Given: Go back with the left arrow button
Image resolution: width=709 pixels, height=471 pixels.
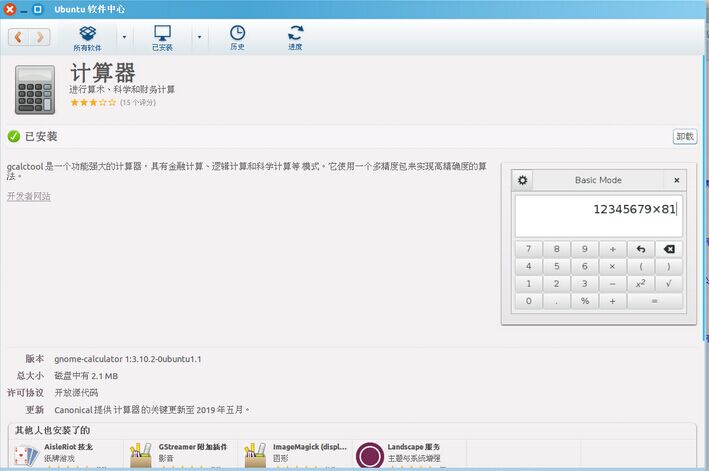Looking at the screenshot, I should tap(19, 37).
